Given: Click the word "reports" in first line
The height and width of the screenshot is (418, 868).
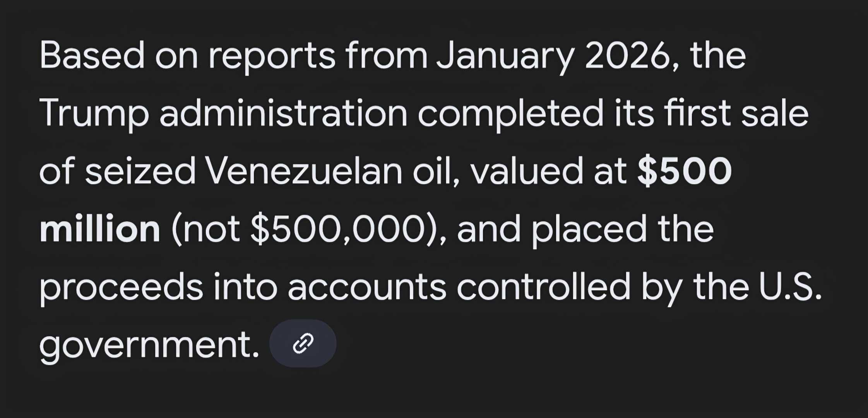Looking at the screenshot, I should 272,56.
